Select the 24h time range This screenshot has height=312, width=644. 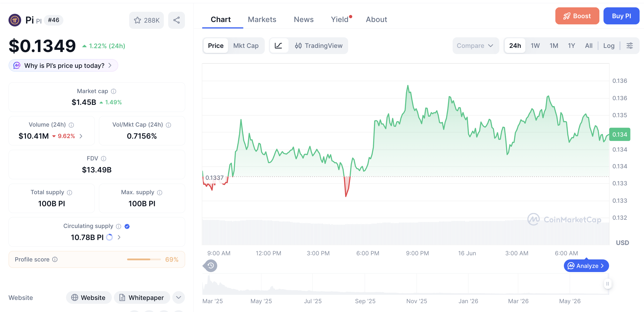(x=515, y=46)
